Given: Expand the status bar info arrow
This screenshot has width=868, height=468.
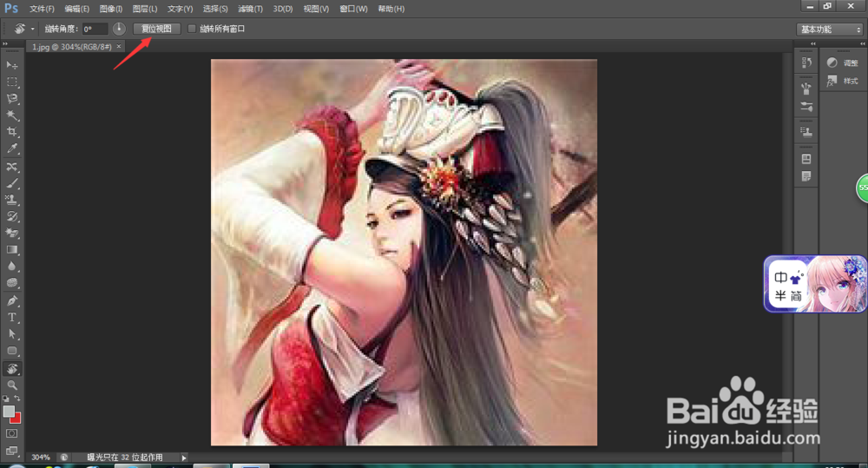Looking at the screenshot, I should pyautogui.click(x=184, y=458).
